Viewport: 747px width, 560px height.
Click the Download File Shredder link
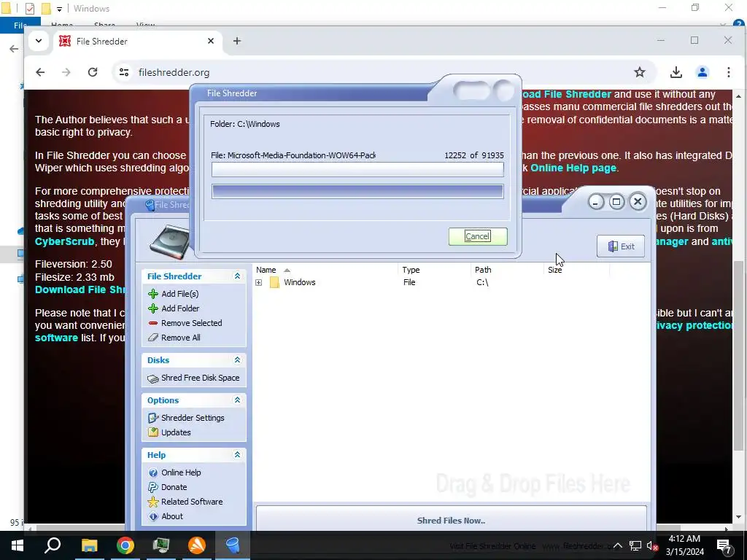tap(80, 289)
